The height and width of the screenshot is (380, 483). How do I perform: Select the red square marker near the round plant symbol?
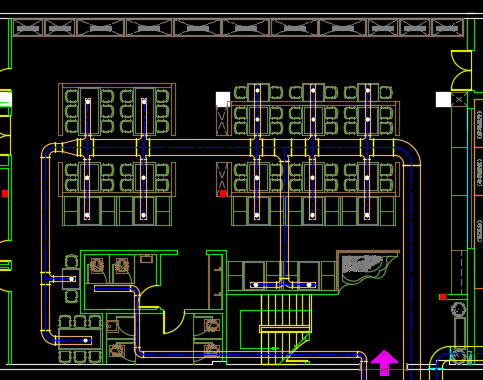443,297
